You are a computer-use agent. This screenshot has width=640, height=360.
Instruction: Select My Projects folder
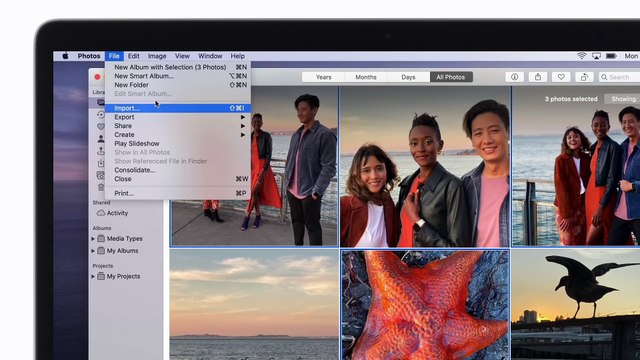point(119,276)
